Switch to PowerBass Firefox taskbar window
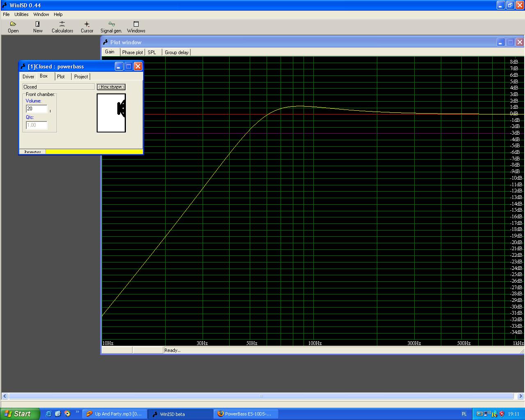 246,414
